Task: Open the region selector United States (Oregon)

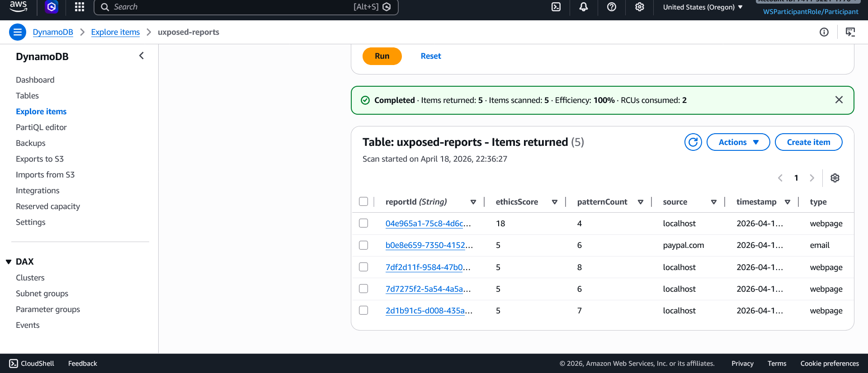Action: click(x=703, y=7)
